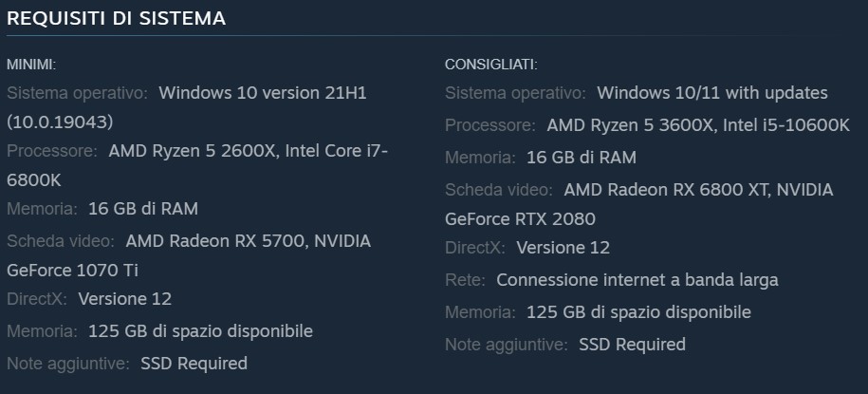Click the "REQUISITI DI SISTEMA" heading
Image resolution: width=868 pixels, height=394 pixels.
pos(116,19)
